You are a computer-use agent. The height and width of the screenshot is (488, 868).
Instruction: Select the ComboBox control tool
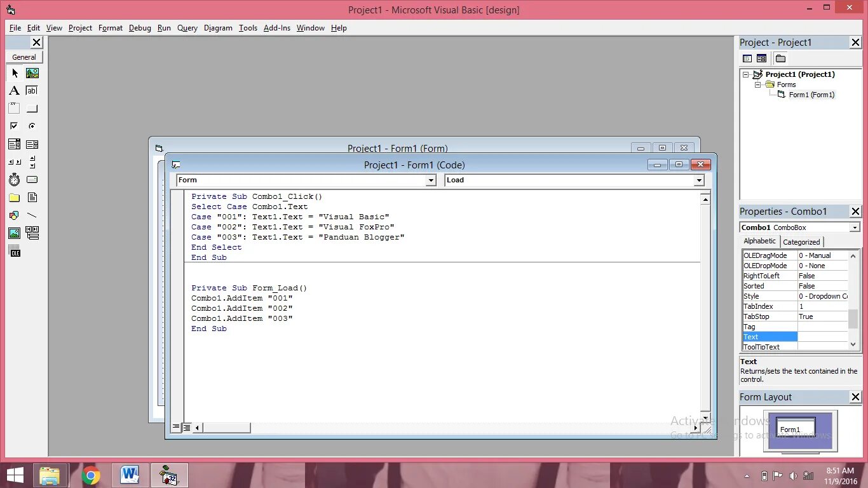tap(15, 144)
